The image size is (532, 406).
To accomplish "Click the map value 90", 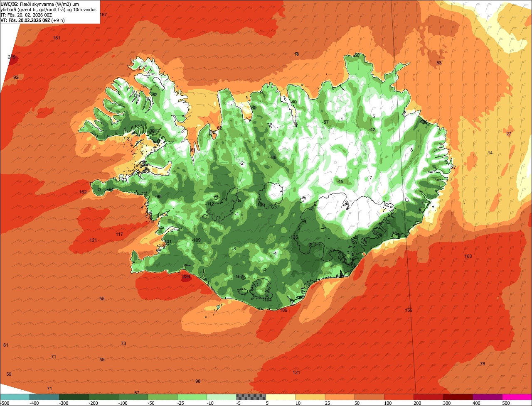I will 152,131.
